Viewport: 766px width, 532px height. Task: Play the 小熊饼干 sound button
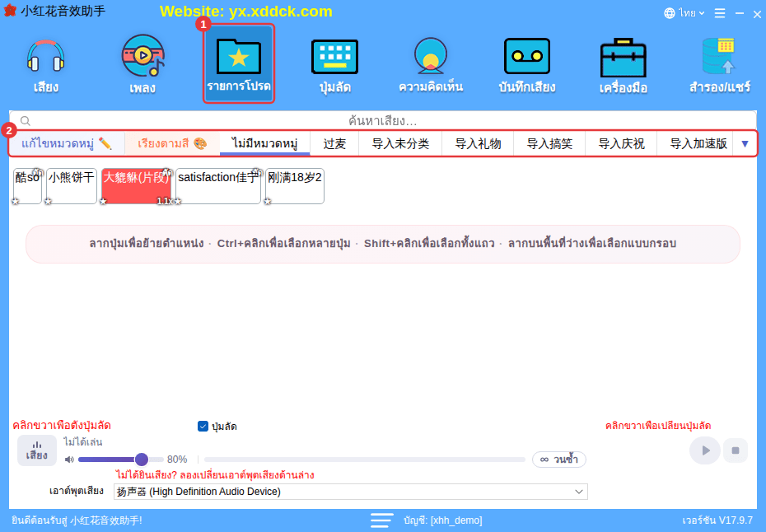(x=72, y=185)
